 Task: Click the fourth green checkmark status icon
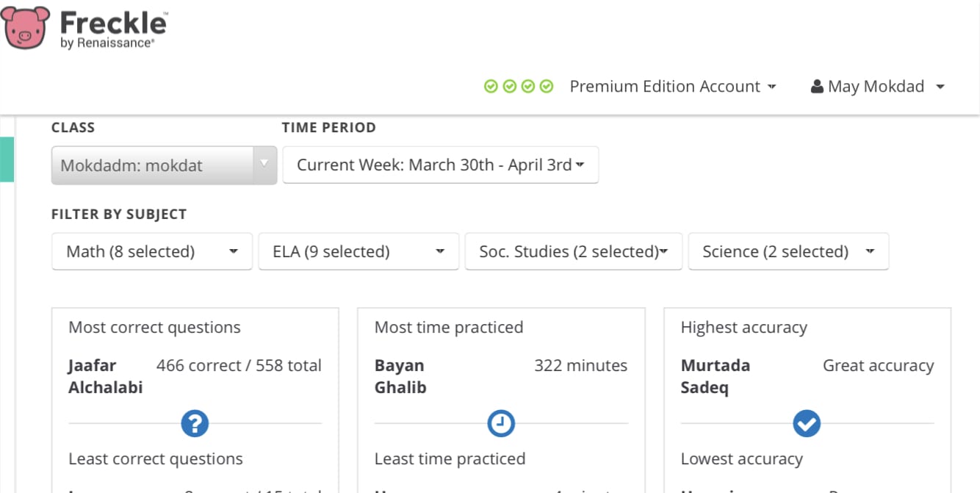(x=546, y=87)
